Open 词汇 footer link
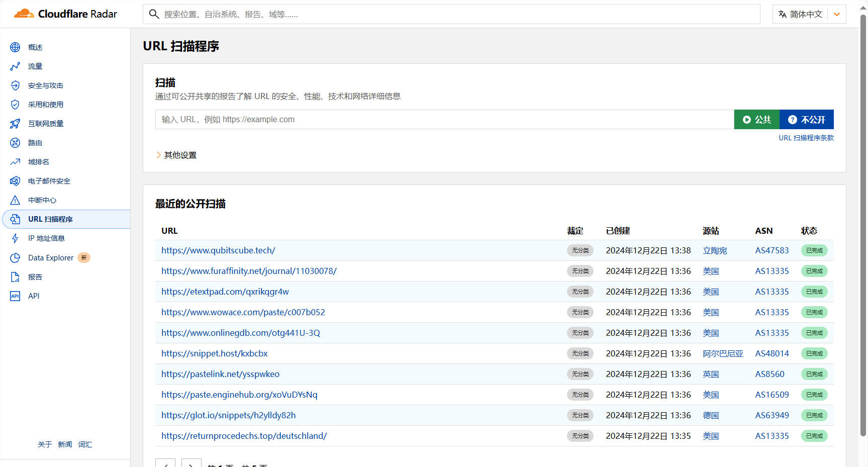868x467 pixels. [85, 444]
